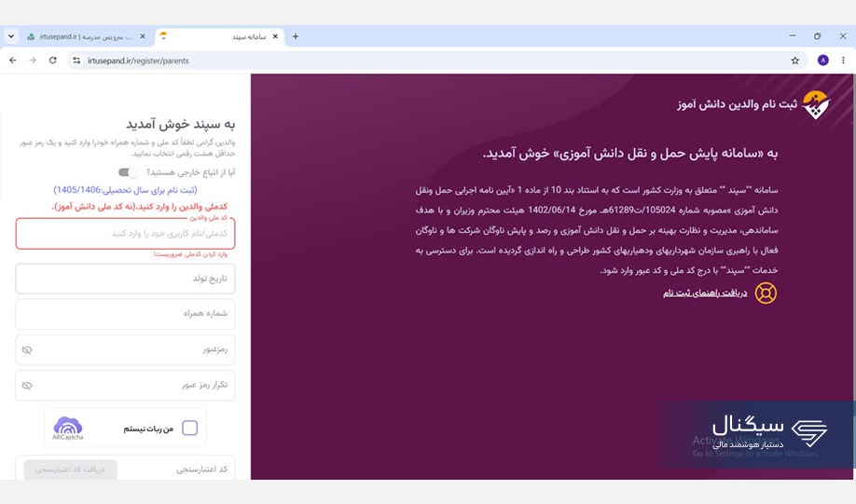Click the browser forward arrow
This screenshot has height=504, width=856.
(33, 61)
